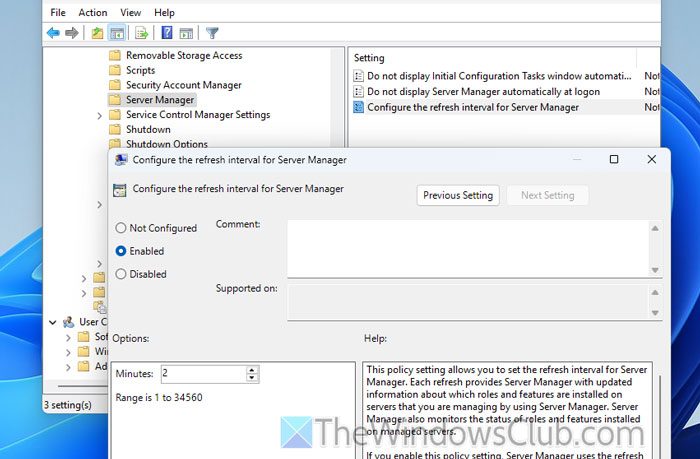The height and width of the screenshot is (459, 700).
Task: Click the Supported on scroll up arrow
Action: pyautogui.click(x=655, y=292)
